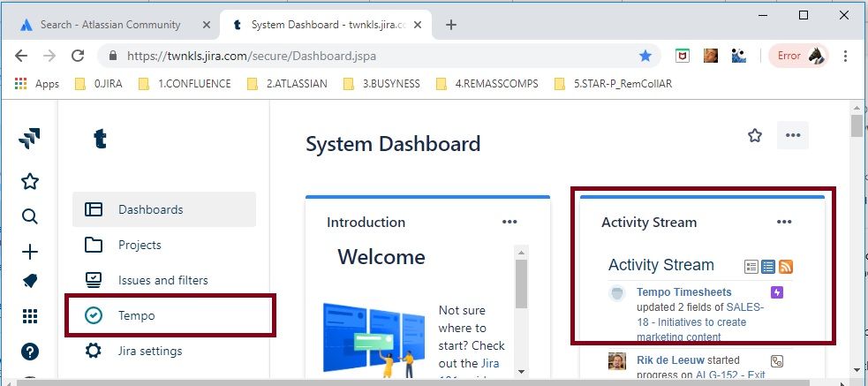Open the Apps bookmarks shortcut
The image size is (868, 386).
click(37, 84)
